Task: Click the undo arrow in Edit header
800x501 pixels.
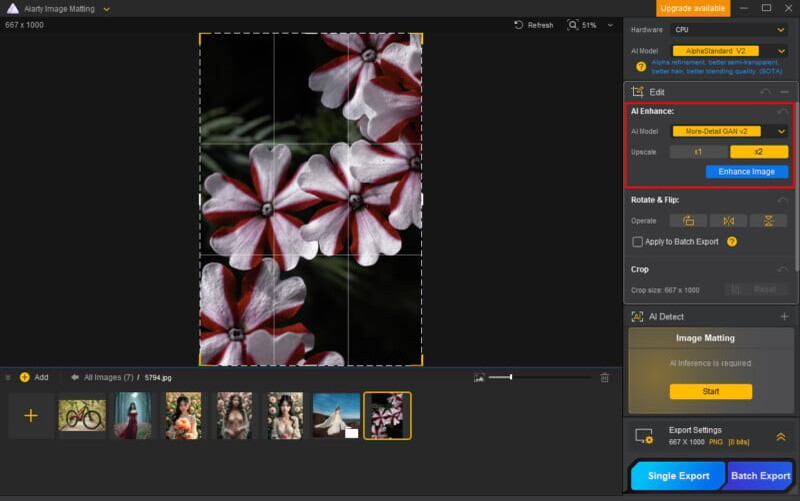Action: click(x=765, y=92)
